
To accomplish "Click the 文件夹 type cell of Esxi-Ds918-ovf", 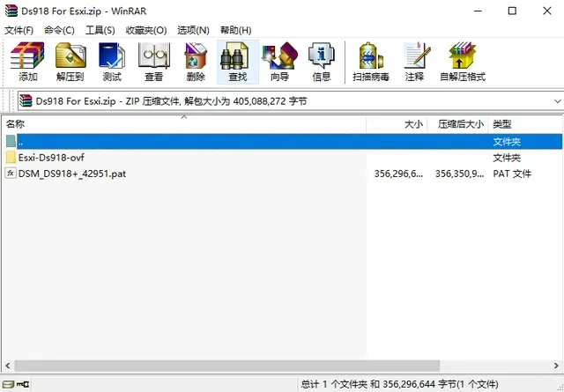I will click(507, 158).
